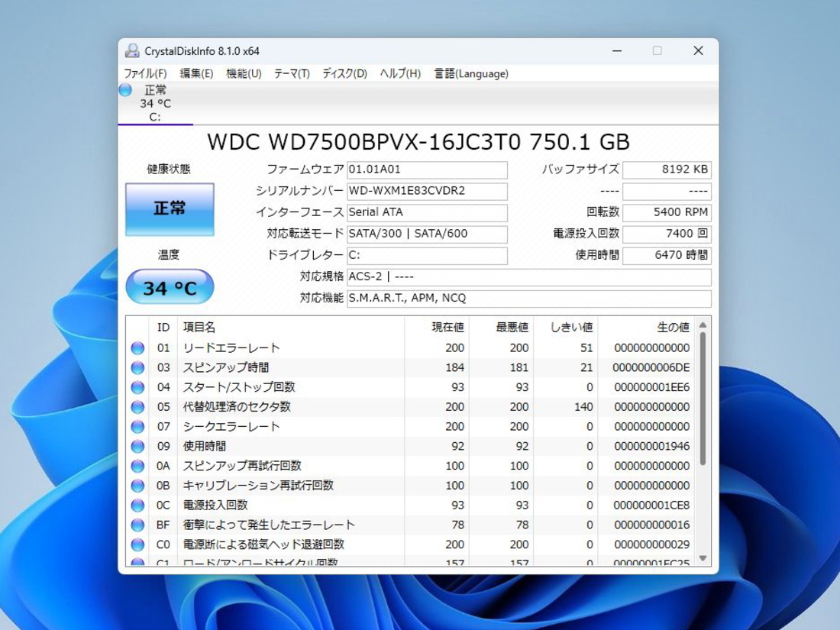
Task: Select the 電源投入回数 row in the SMART list
Action: tap(411, 506)
